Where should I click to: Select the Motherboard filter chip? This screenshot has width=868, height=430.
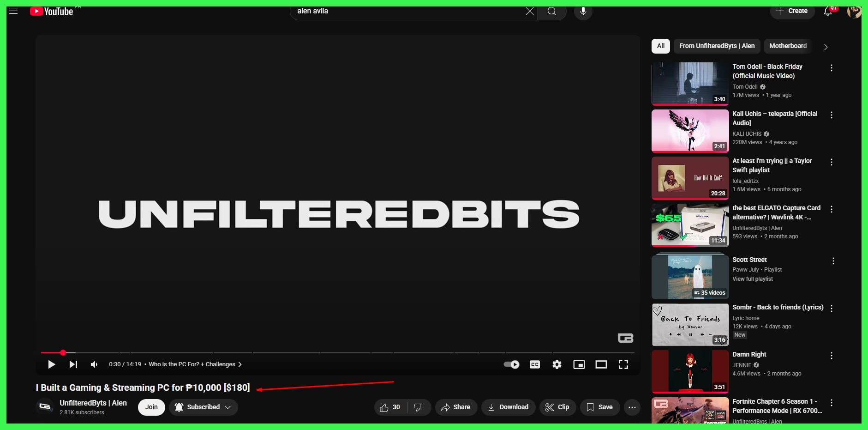[788, 46]
